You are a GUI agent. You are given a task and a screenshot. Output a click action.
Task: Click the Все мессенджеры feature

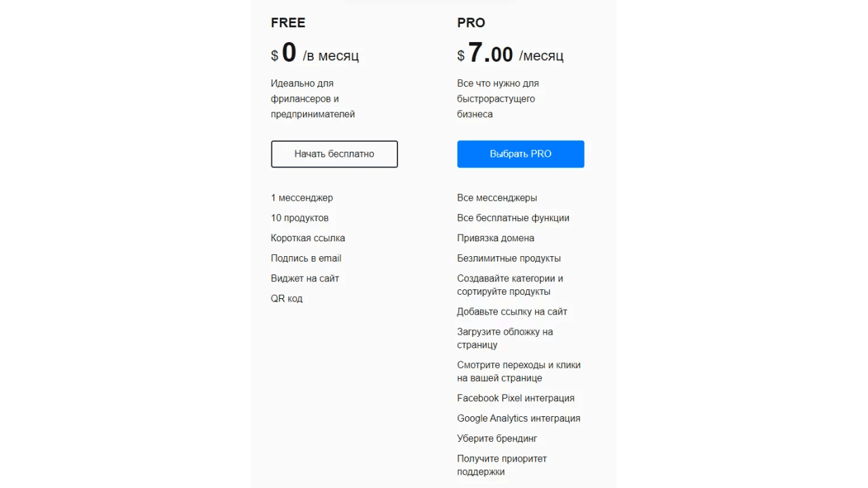[497, 198]
